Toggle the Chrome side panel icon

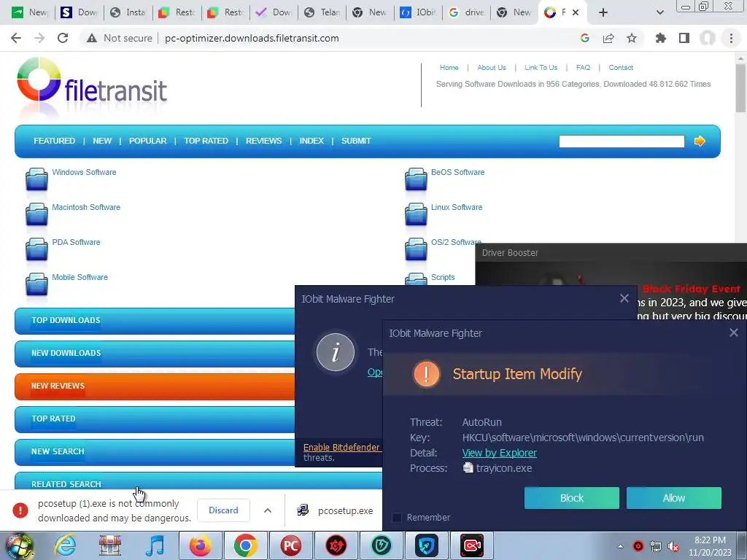coord(684,38)
